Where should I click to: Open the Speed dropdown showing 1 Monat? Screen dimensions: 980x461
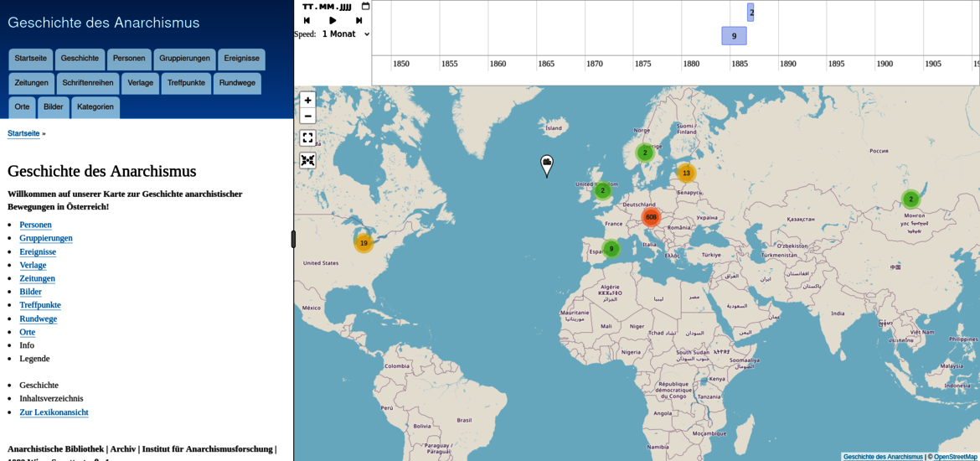(x=345, y=34)
